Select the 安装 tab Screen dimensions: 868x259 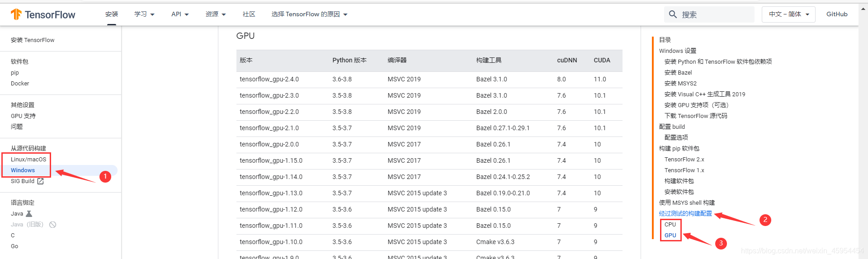pyautogui.click(x=112, y=14)
